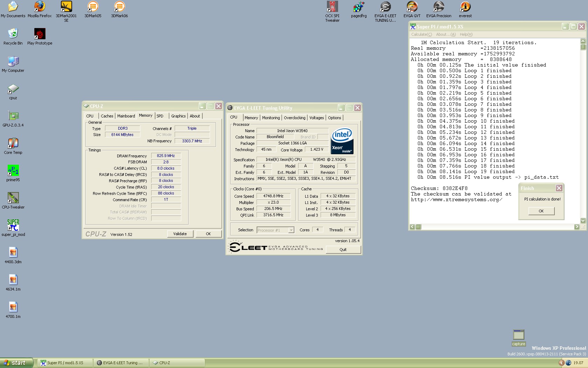Viewport: 588px width, 368px height.
Task: Click the NB Frequency value 3303.7 MHz
Action: pyautogui.click(x=192, y=141)
